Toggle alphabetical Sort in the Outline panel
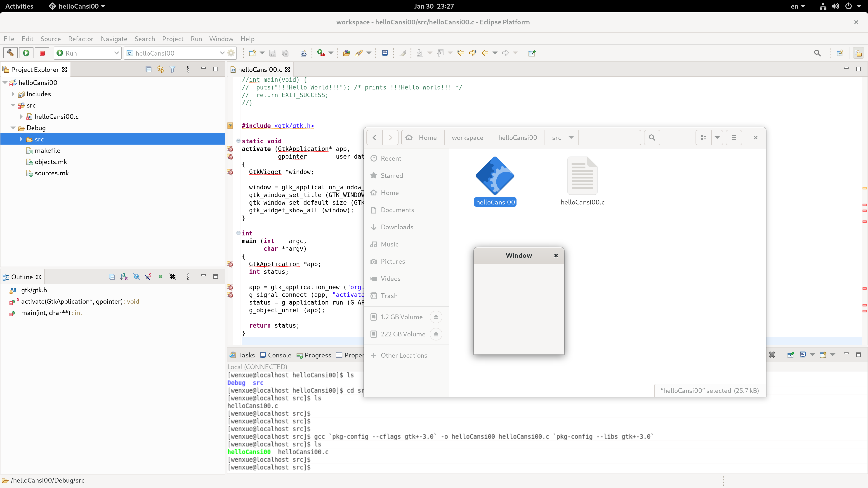 tap(124, 277)
